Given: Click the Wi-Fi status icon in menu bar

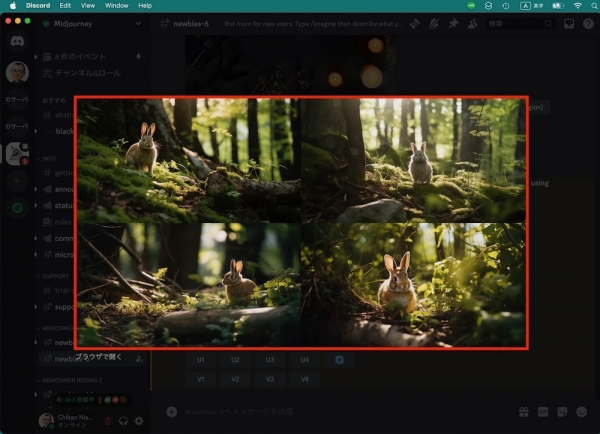Looking at the screenshot, I should 578,6.
